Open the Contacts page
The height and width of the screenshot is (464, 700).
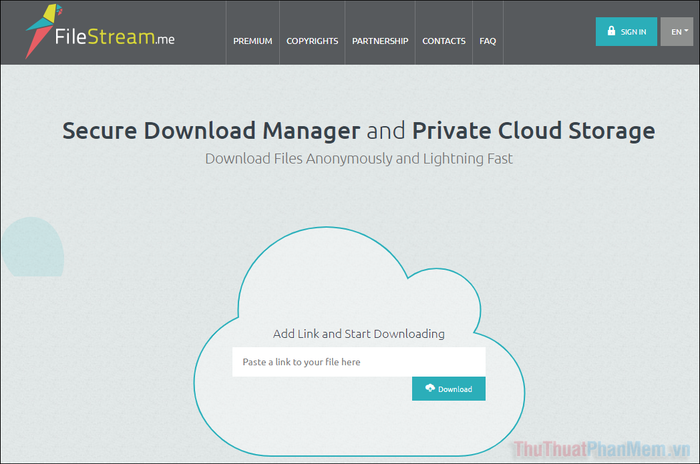point(444,41)
